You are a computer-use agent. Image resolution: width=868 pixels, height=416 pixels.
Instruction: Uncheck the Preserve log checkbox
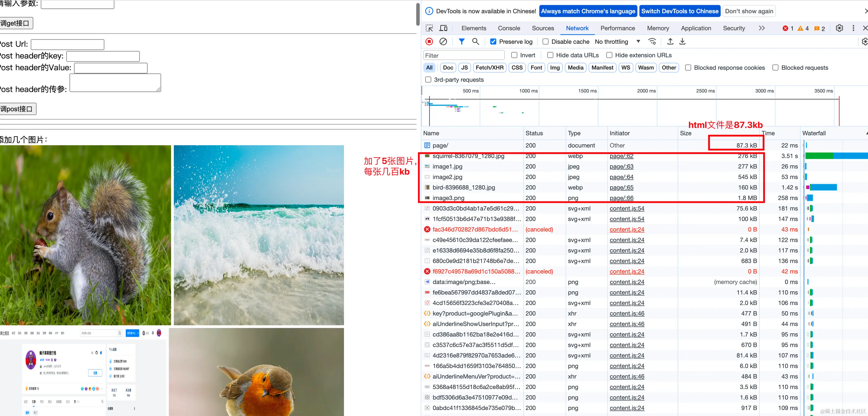493,41
